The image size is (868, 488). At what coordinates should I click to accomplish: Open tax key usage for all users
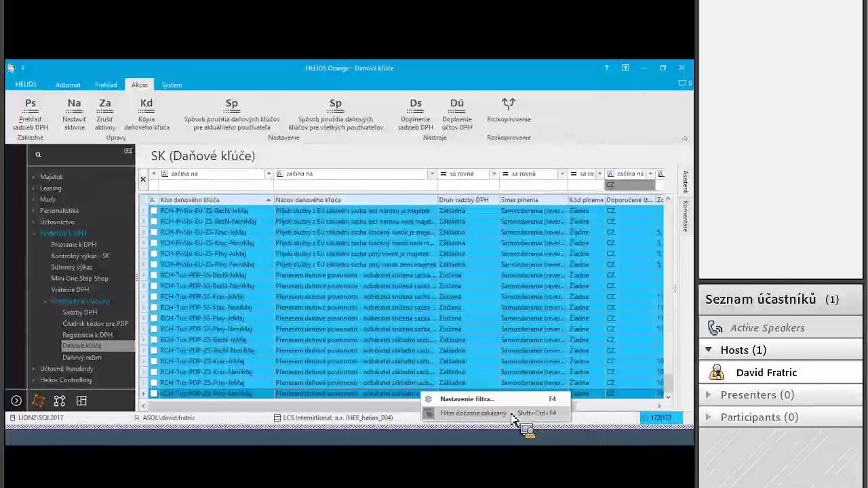[x=336, y=114]
